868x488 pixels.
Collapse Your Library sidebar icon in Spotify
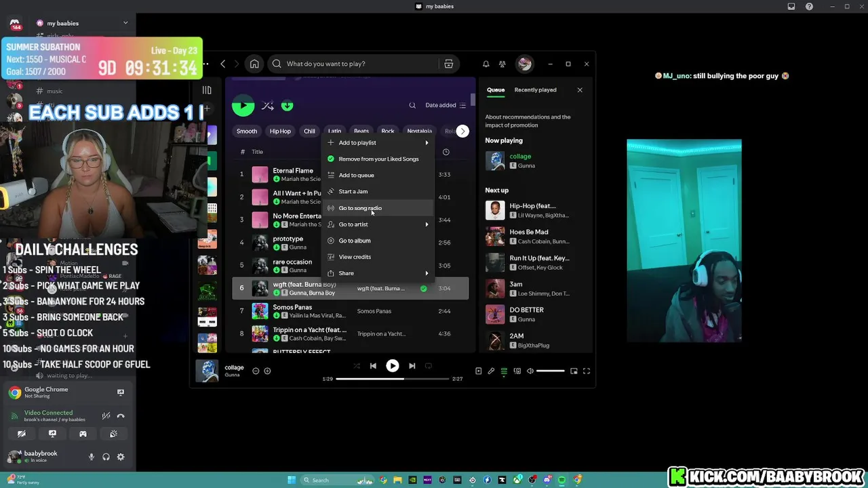tap(207, 90)
